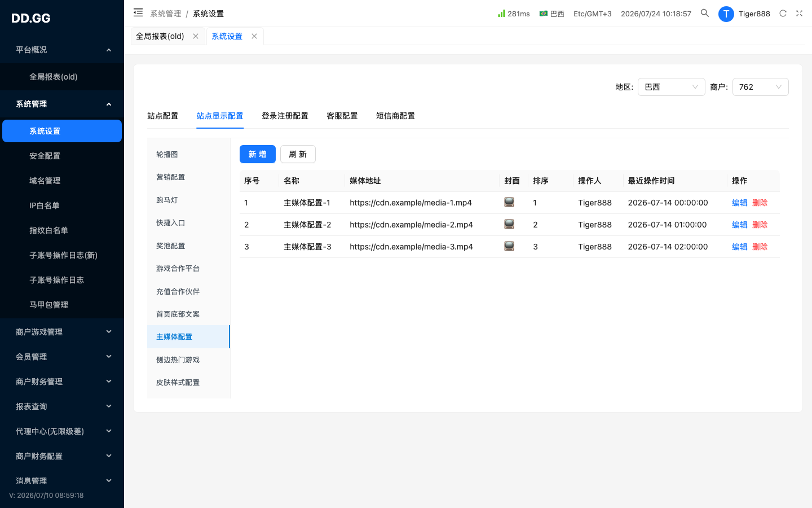Click the 281ms network signal indicator
The image size is (812, 508).
pos(514,14)
